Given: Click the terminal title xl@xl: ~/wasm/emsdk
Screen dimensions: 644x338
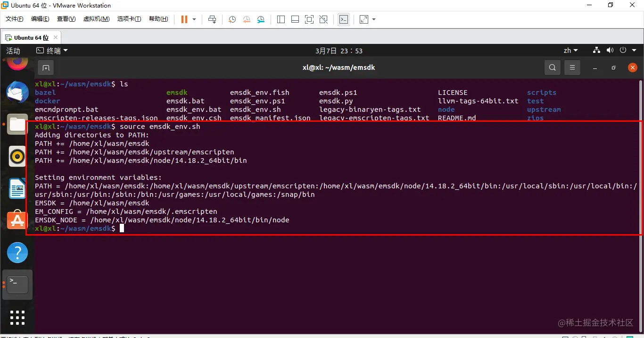Looking at the screenshot, I should 339,68.
